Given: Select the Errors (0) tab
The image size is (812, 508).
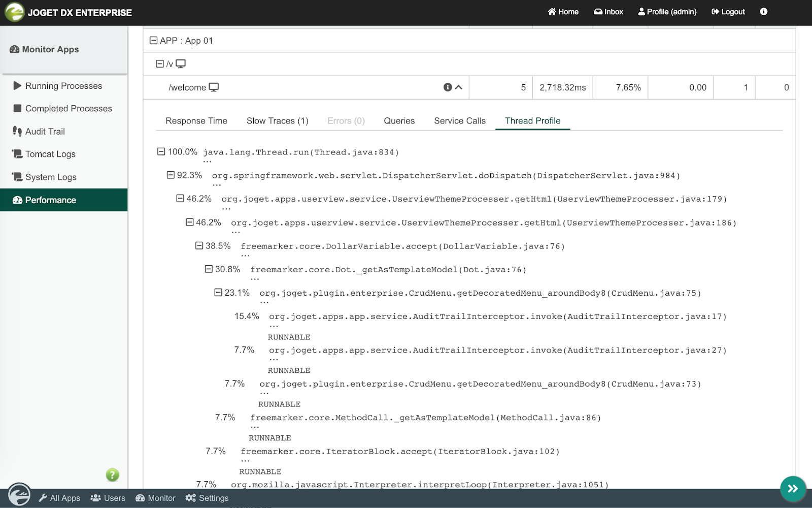Looking at the screenshot, I should point(346,121).
